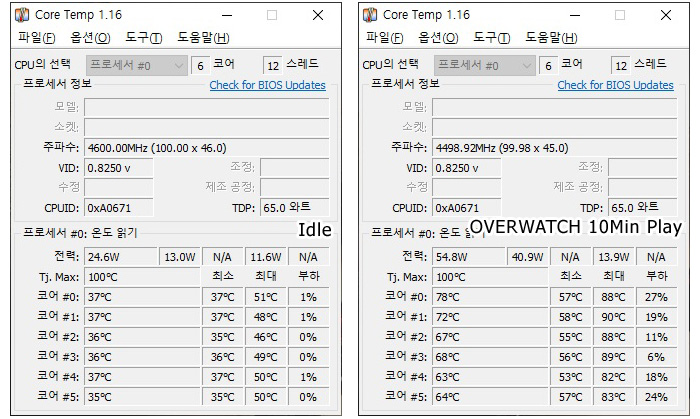Expand 프로세서 #0 dropdown in left window
The image size is (700, 419).
(x=137, y=66)
